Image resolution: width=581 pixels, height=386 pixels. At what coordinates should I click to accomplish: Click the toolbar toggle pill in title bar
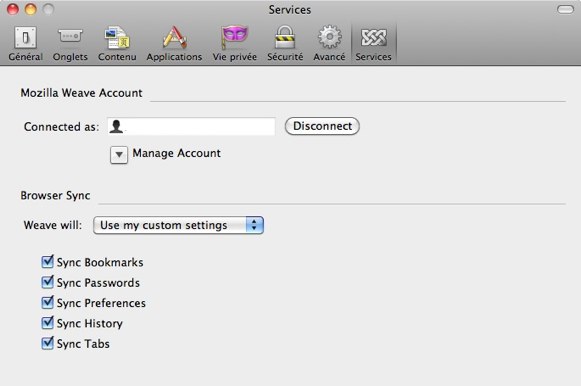tap(565, 9)
